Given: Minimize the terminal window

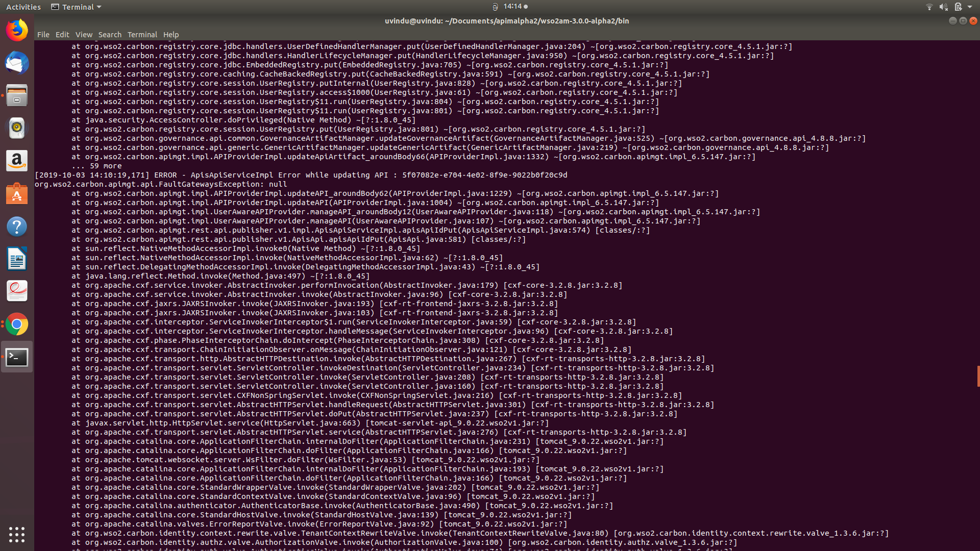Looking at the screenshot, I should point(952,21).
